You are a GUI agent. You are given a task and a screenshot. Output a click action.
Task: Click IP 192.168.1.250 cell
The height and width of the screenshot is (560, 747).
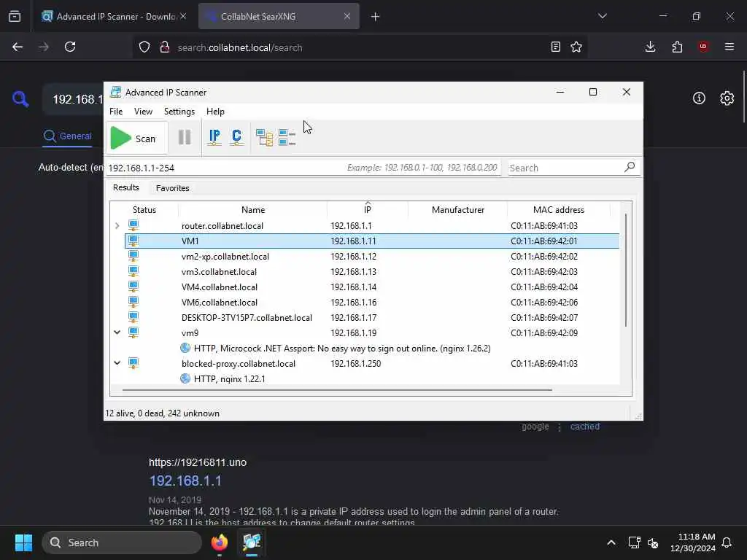[355, 363]
